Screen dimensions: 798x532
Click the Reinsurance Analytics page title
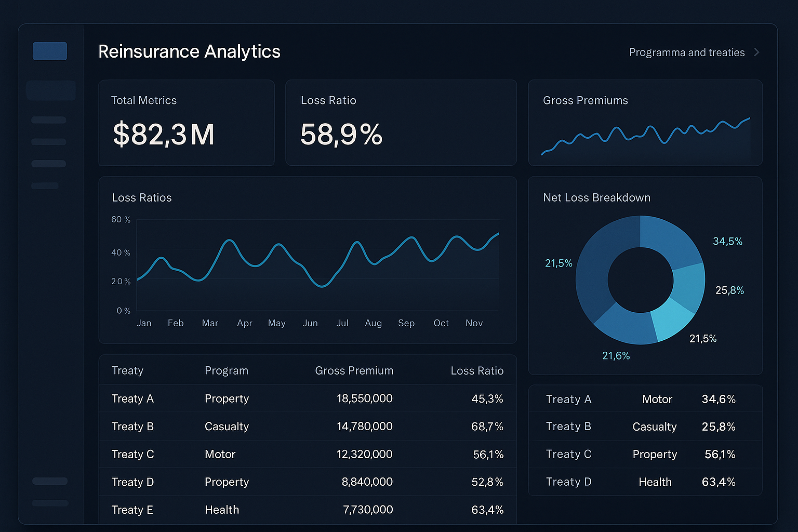coord(189,51)
